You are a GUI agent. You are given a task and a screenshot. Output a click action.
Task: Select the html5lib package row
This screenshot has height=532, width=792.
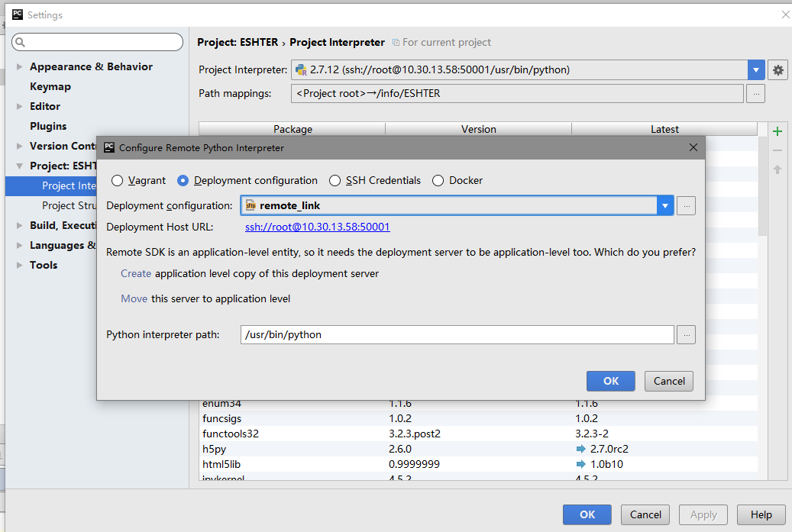click(478, 464)
